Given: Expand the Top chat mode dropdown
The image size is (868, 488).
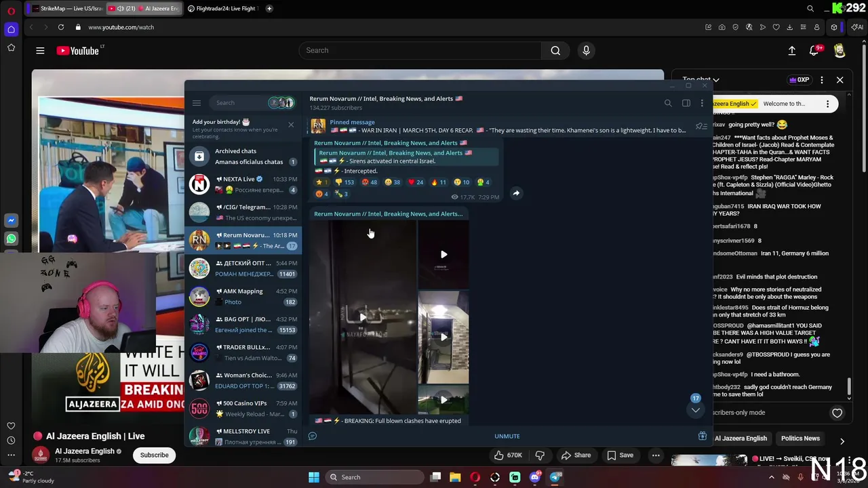Looking at the screenshot, I should 701,80.
